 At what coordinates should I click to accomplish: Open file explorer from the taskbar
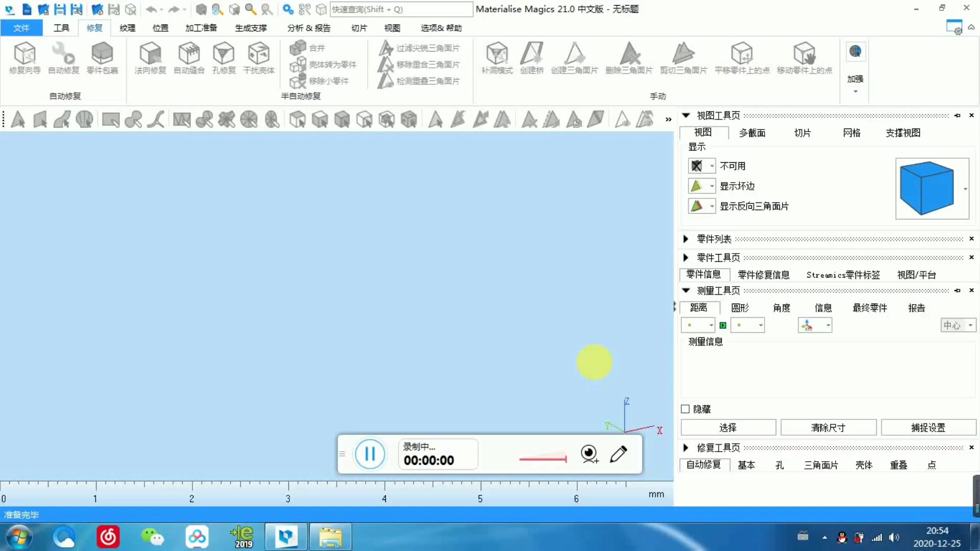pos(330,537)
